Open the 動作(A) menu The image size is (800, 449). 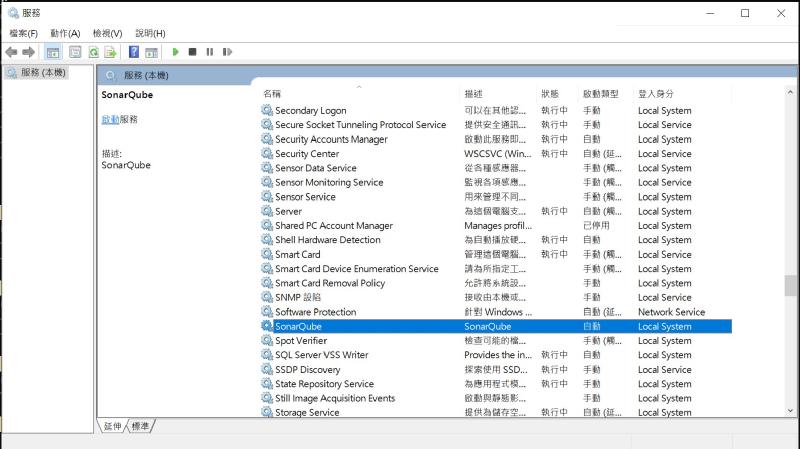point(65,33)
